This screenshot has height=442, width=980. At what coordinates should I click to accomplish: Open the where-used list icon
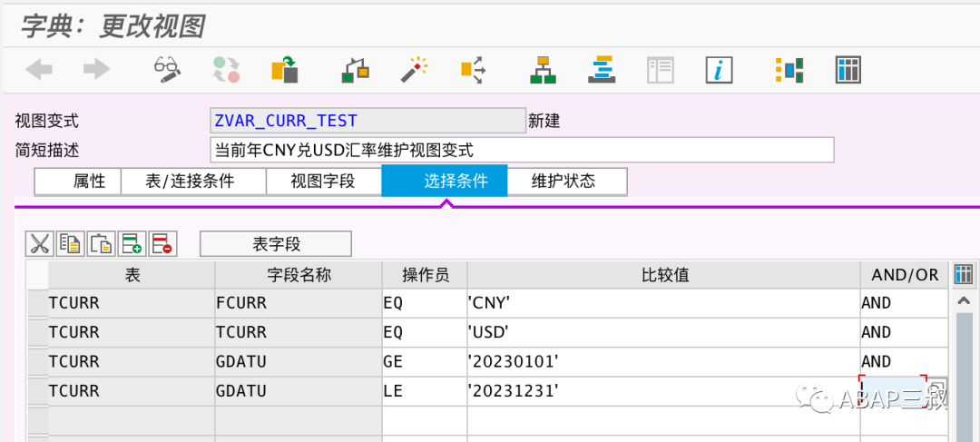pos(473,69)
